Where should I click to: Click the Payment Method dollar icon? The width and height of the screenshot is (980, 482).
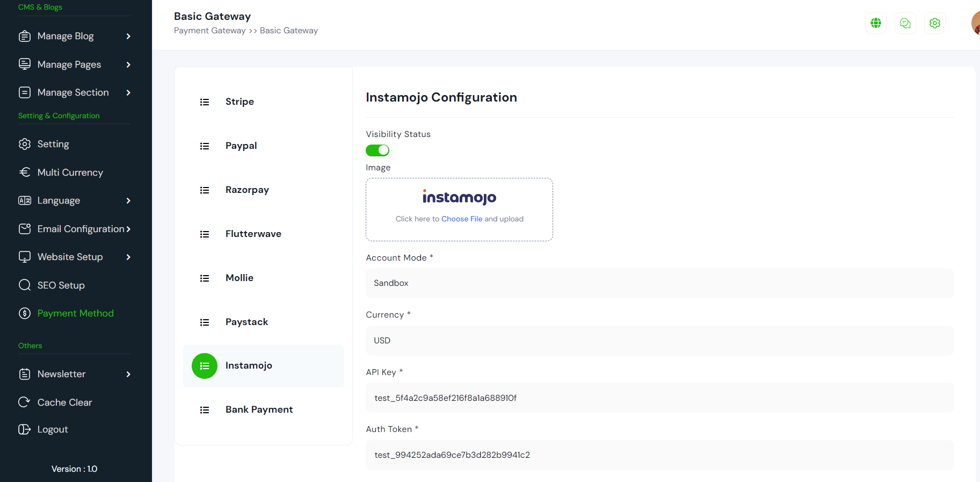[x=24, y=313]
